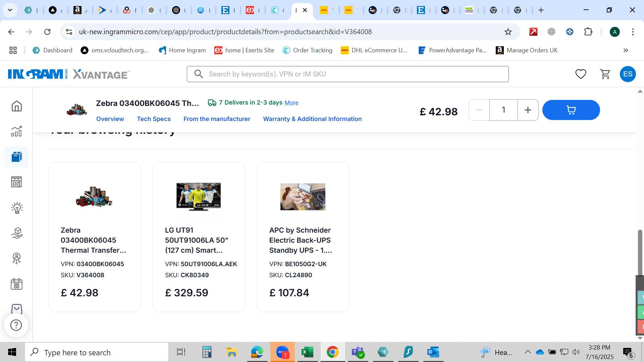Open the site information icon in address bar
The height and width of the screenshot is (362, 644).
coord(69,32)
